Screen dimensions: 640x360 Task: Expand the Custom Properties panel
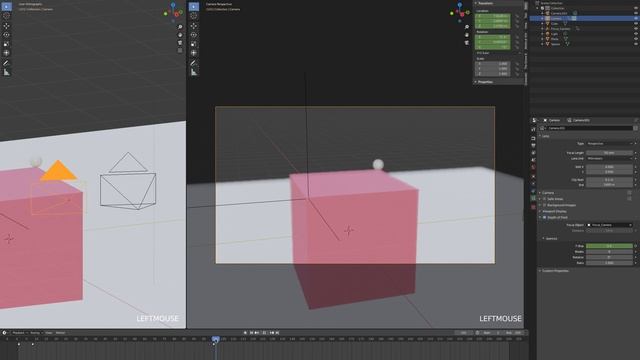pyautogui.click(x=554, y=271)
